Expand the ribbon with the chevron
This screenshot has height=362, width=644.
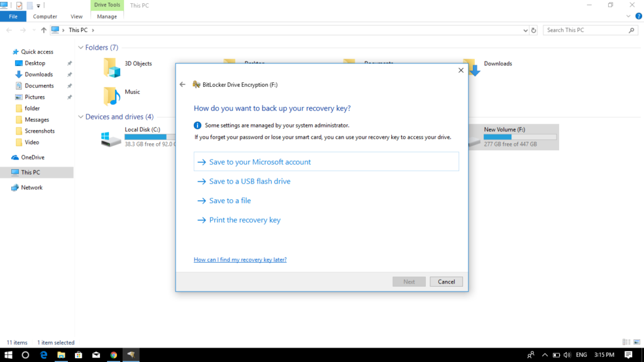coord(628,16)
